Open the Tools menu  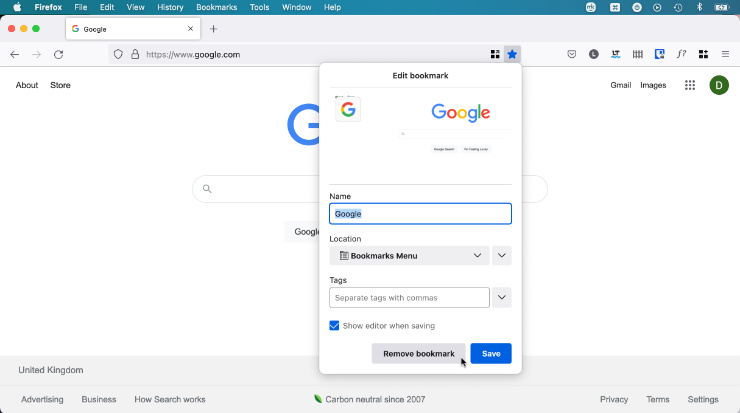(x=259, y=7)
